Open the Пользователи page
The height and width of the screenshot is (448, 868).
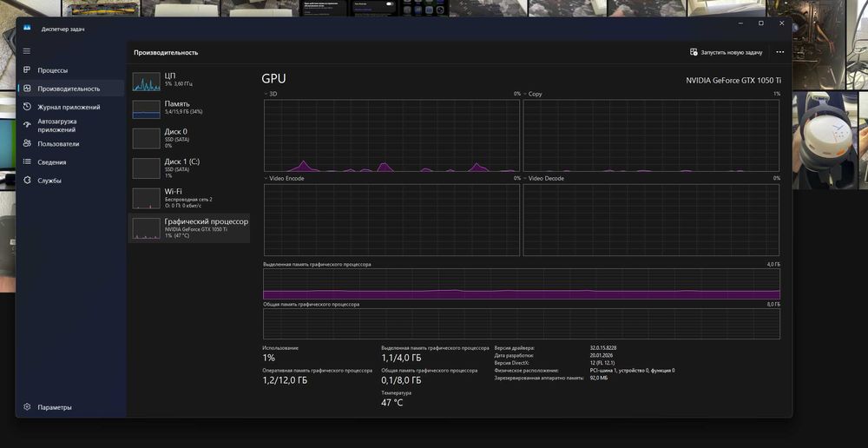71,143
